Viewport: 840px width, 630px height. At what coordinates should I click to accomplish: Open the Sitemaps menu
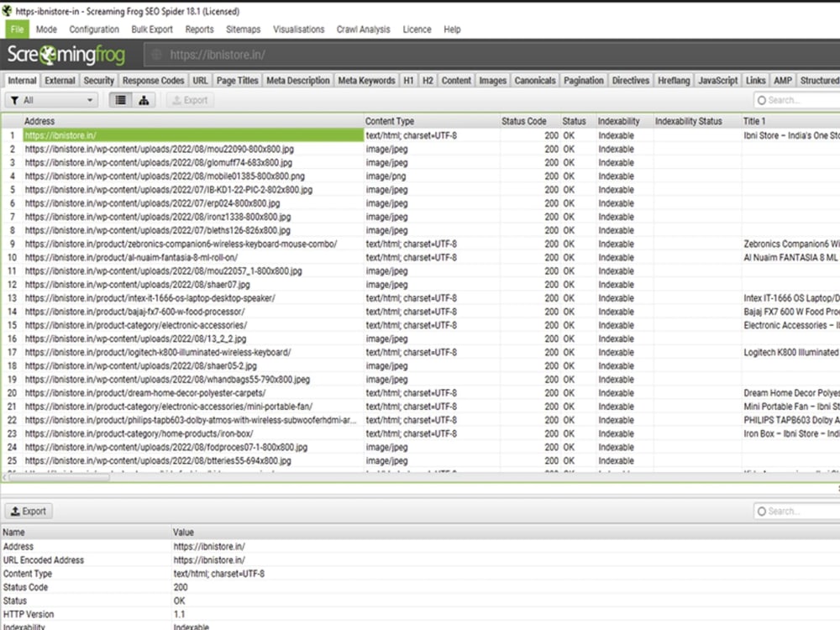point(243,29)
